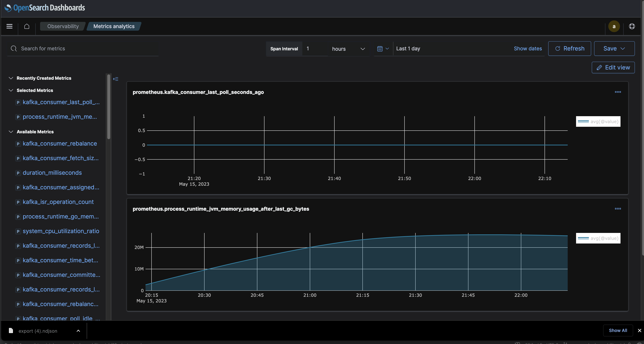Image resolution: width=644 pixels, height=344 pixels.
Task: Click the Refresh button to reload metrics
Action: pyautogui.click(x=570, y=48)
